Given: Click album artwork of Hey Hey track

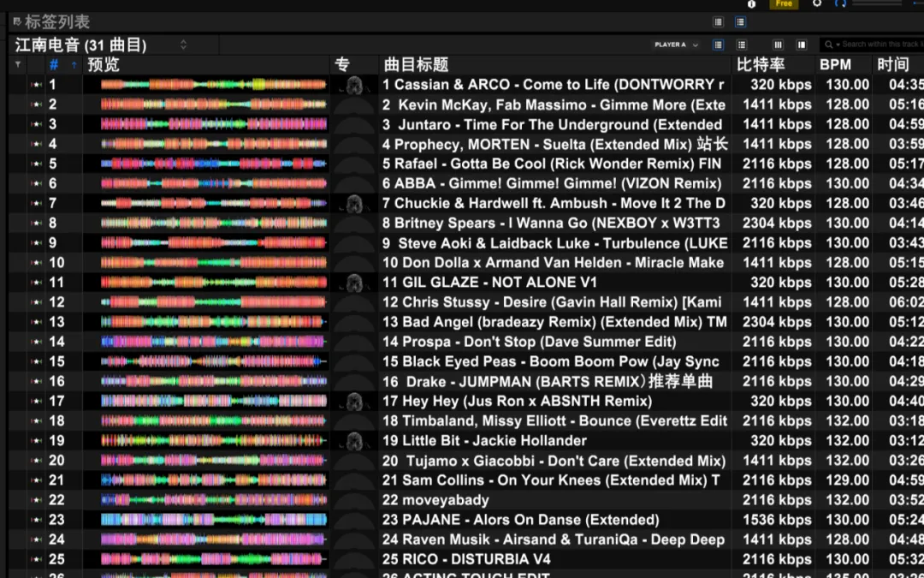Looking at the screenshot, I should (x=354, y=401).
